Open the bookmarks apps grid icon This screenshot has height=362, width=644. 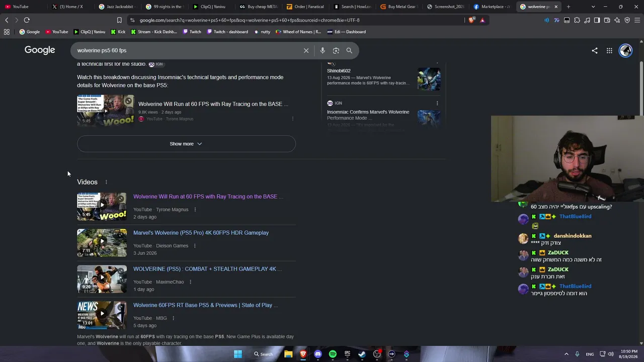[7, 32]
